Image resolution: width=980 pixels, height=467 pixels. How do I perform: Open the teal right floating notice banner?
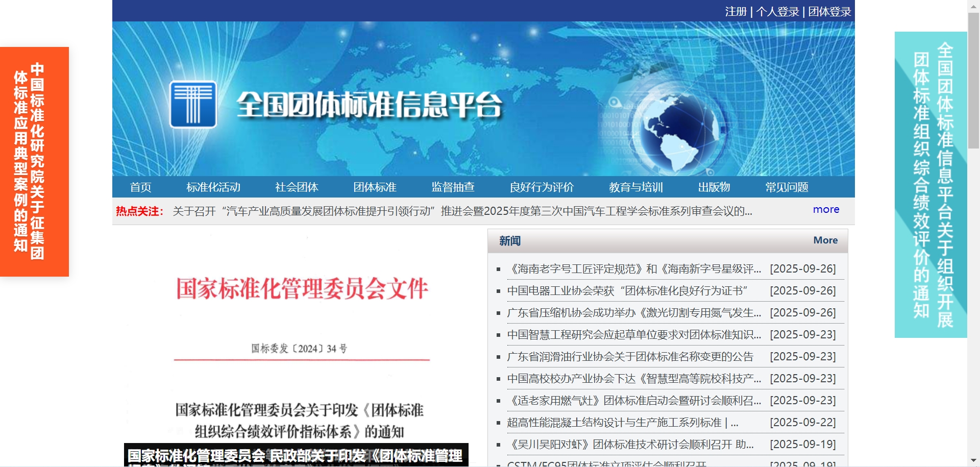(930, 185)
